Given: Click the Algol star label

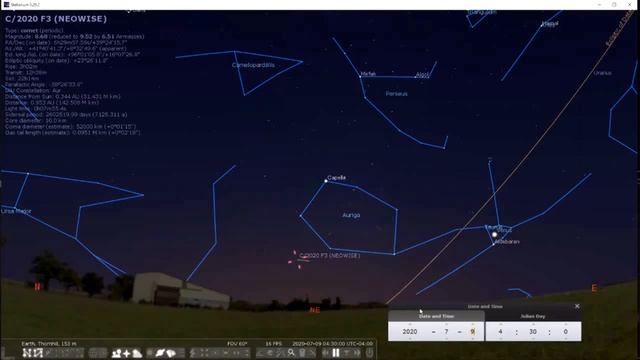Looking at the screenshot, I should click(x=422, y=75).
